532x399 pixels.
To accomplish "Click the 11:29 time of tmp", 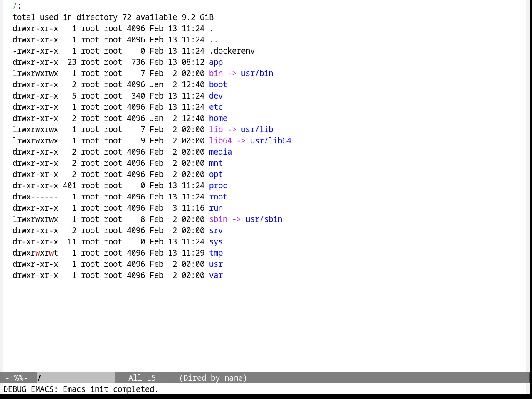I will click(x=193, y=253).
